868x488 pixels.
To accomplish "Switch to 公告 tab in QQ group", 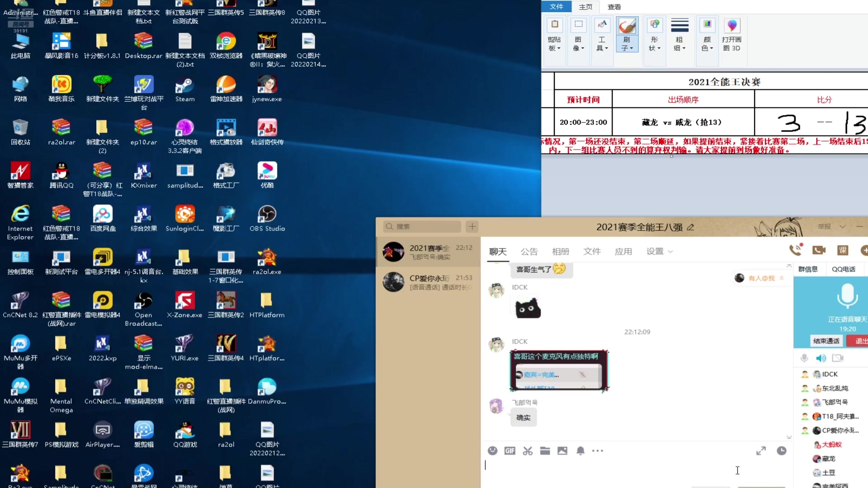I will pos(529,251).
